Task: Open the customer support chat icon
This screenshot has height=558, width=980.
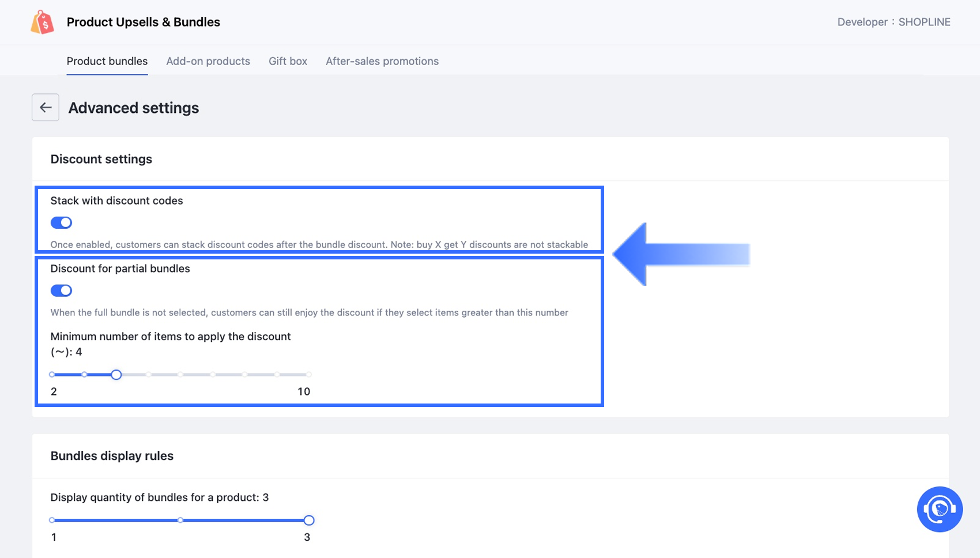Action: pos(939,509)
